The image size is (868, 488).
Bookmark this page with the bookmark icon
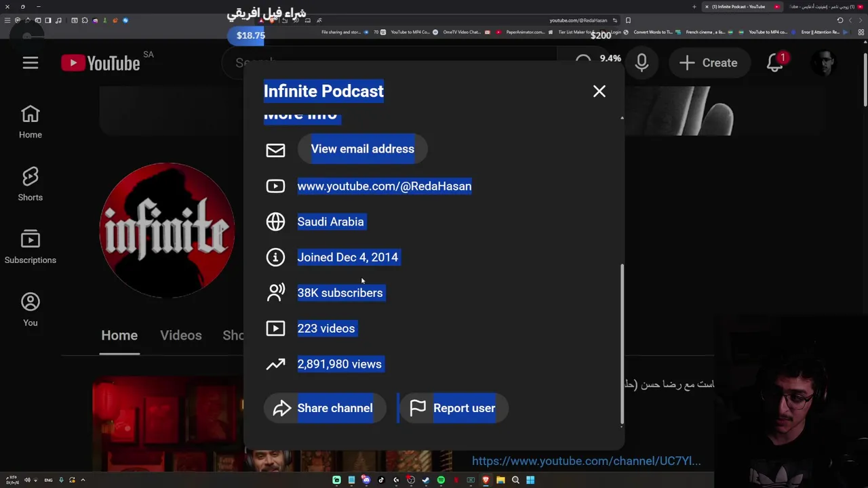[x=628, y=20]
